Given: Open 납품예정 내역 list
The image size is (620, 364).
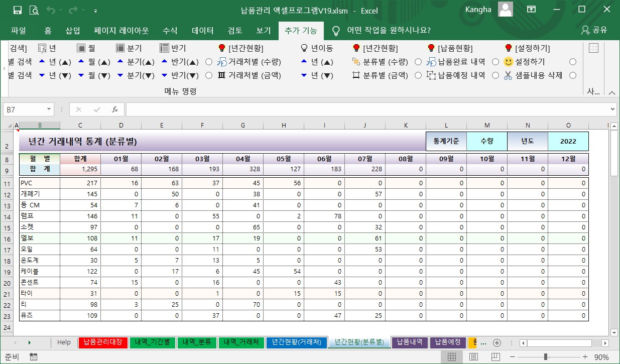Looking at the screenshot, I should [456, 76].
